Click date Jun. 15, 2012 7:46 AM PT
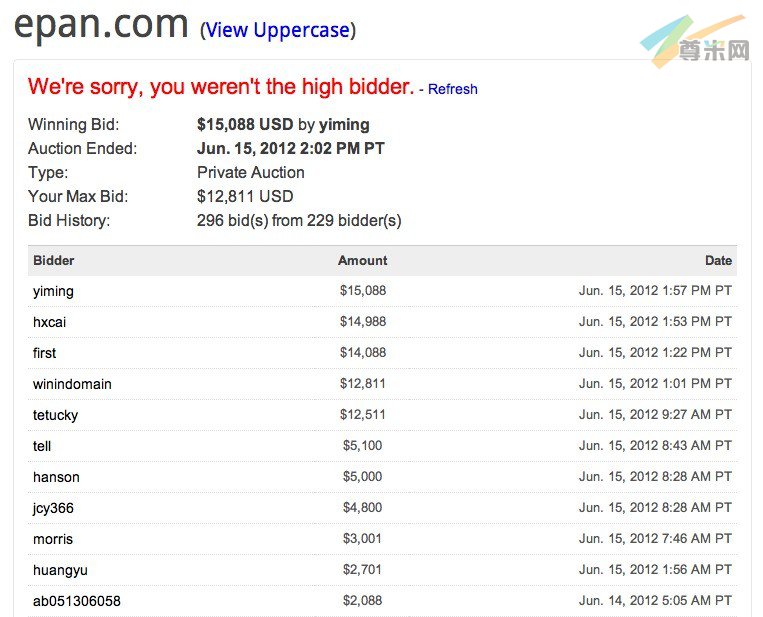This screenshot has height=617, width=763. 655,539
